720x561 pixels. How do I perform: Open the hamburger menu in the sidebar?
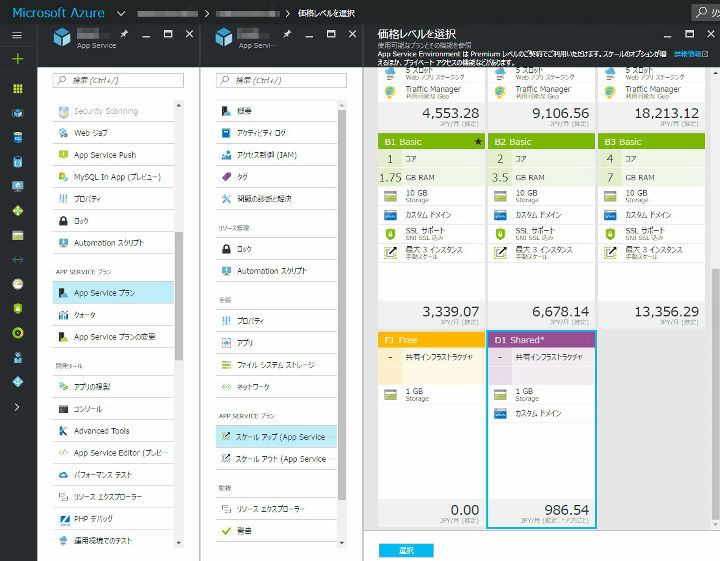(17, 35)
